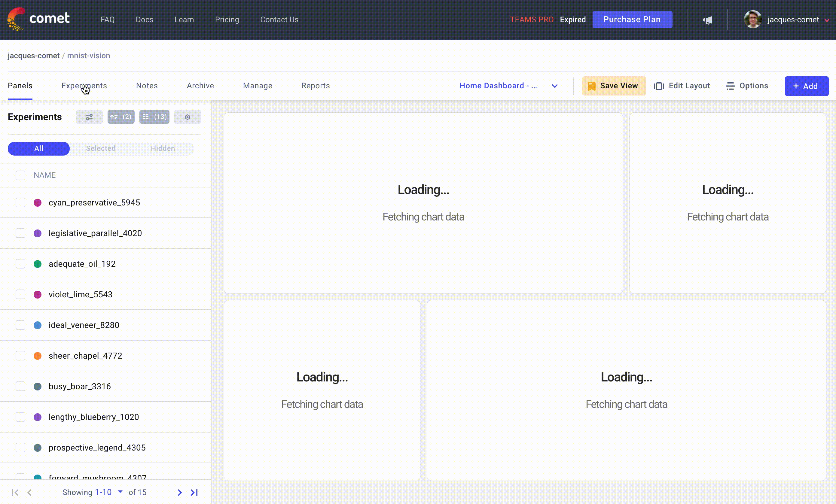Open the jacques-comet account dropdown arrow
This screenshot has width=836, height=504.
click(827, 20)
